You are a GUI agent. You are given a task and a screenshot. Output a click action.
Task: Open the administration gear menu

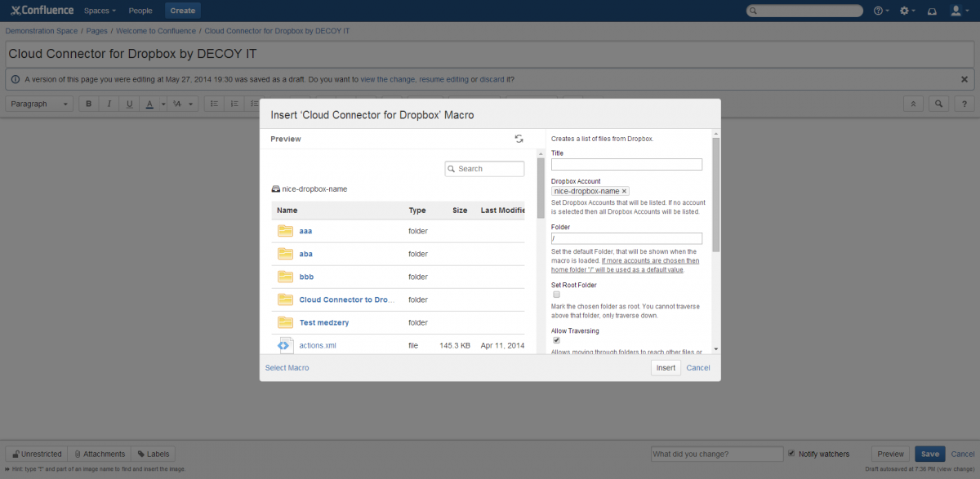[907, 11]
